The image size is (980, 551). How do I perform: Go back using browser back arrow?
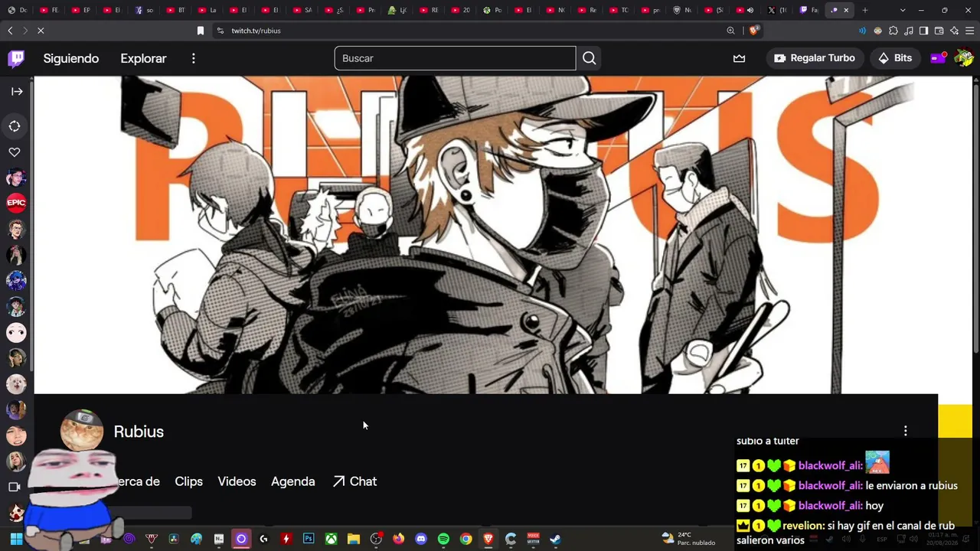click(x=10, y=31)
